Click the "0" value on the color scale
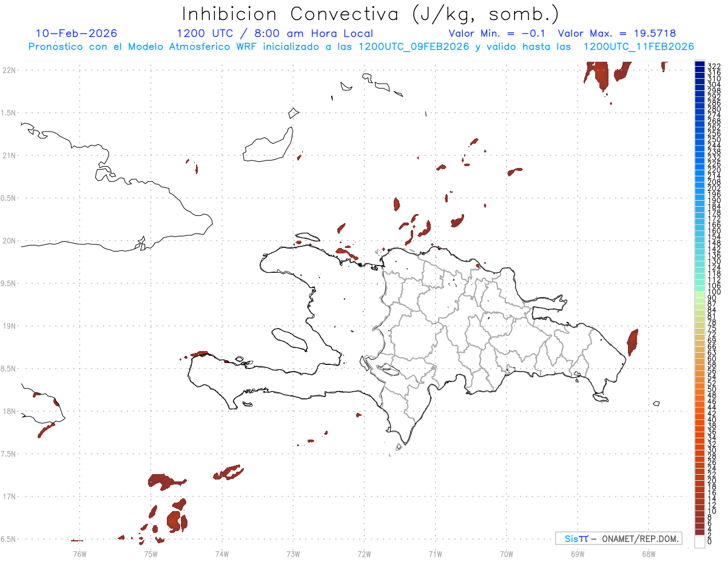728x562 pixels. click(709, 541)
